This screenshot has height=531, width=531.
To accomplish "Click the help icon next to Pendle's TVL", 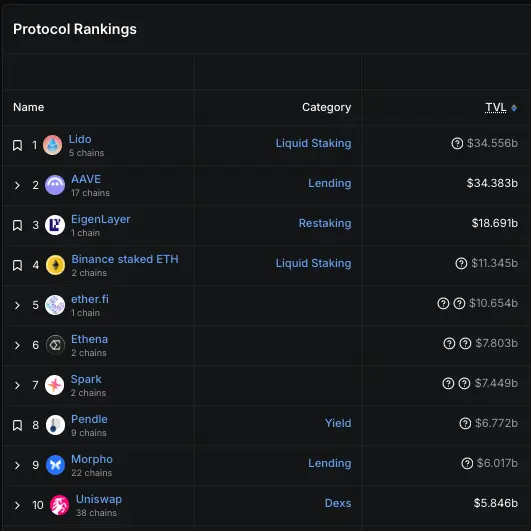I will (x=465, y=423).
